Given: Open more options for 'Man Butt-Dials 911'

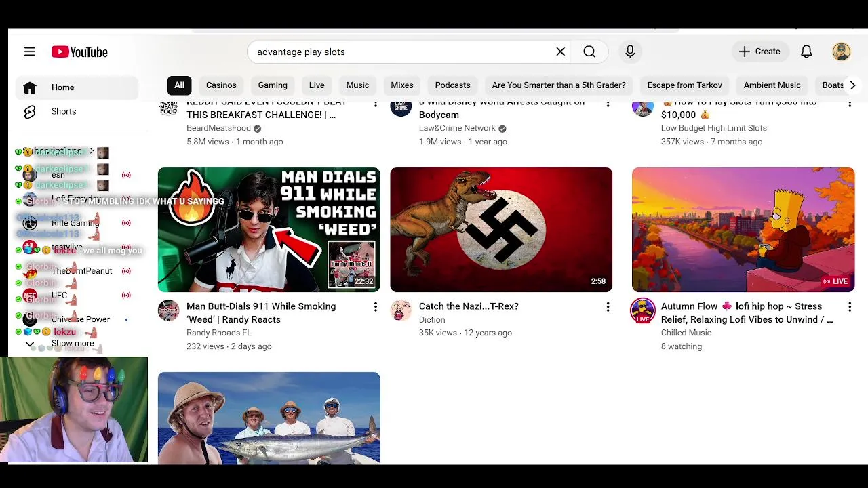Looking at the screenshot, I should (x=375, y=307).
